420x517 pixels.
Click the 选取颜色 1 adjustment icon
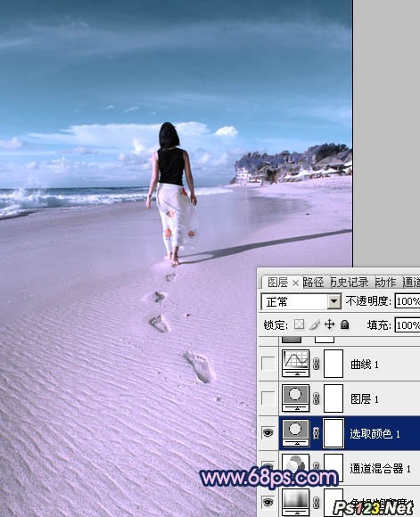pos(296,432)
